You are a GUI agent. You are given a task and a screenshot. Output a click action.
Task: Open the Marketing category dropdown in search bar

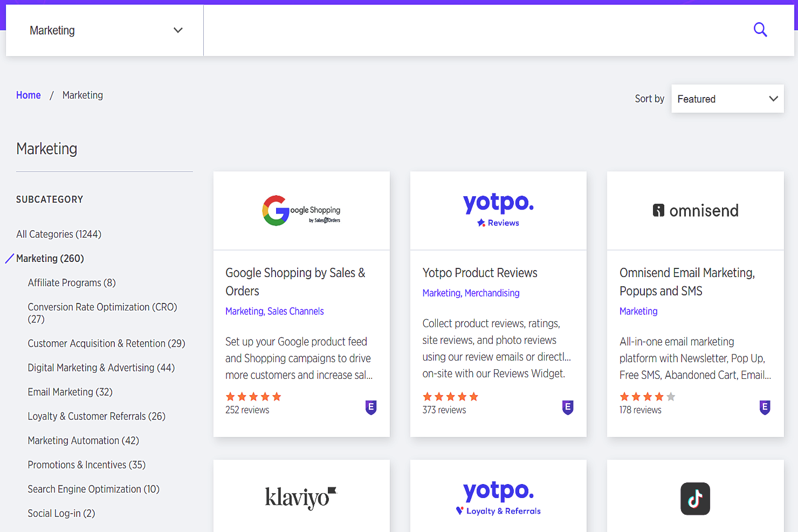(104, 30)
